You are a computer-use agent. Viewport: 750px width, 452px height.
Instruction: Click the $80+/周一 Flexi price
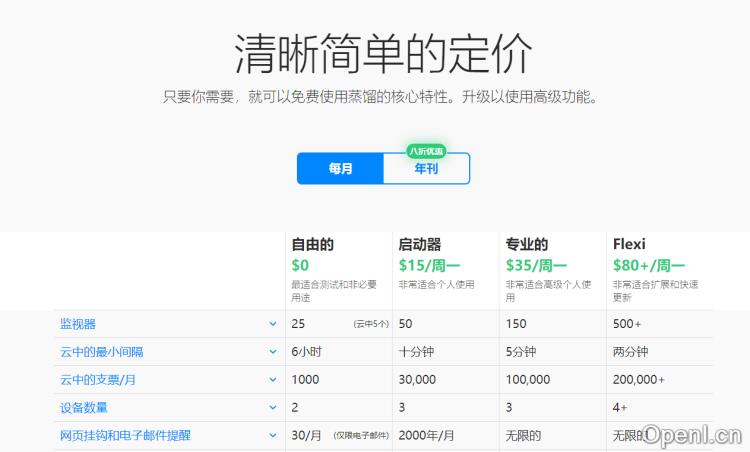[x=648, y=265]
